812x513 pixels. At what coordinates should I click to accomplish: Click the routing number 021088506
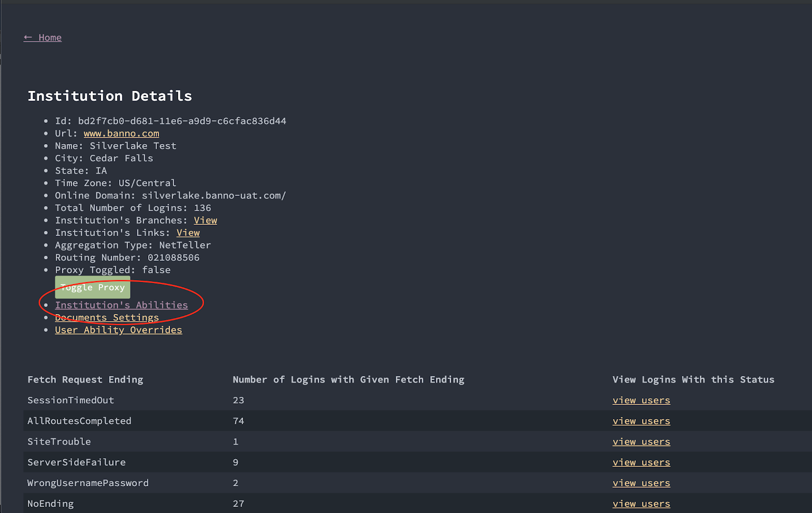tap(173, 258)
